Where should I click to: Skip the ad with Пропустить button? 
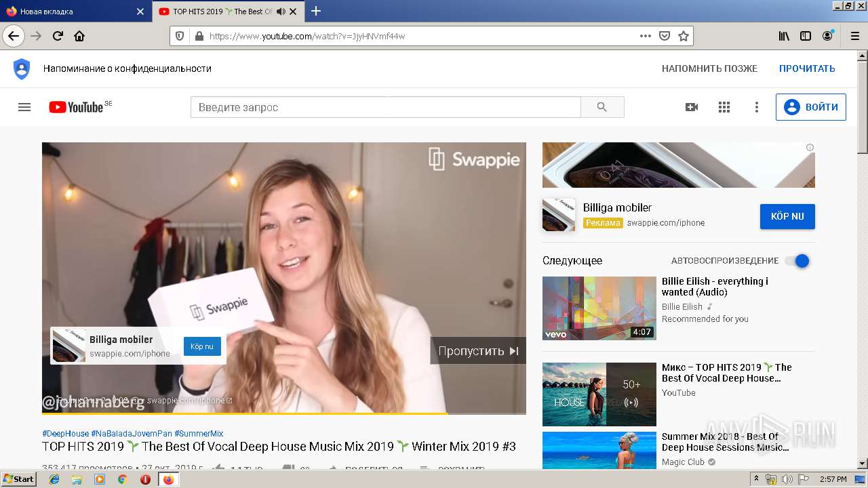click(x=478, y=350)
